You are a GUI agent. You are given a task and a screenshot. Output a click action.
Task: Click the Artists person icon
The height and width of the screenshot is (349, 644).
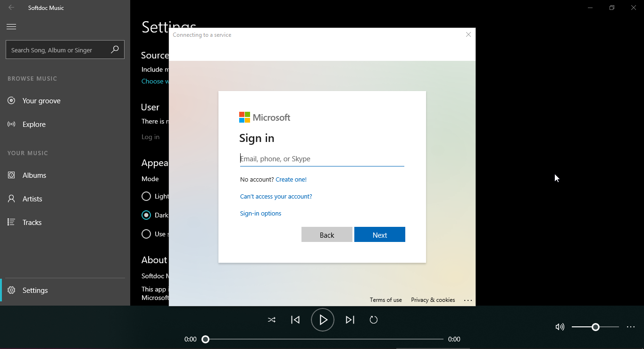tap(11, 199)
